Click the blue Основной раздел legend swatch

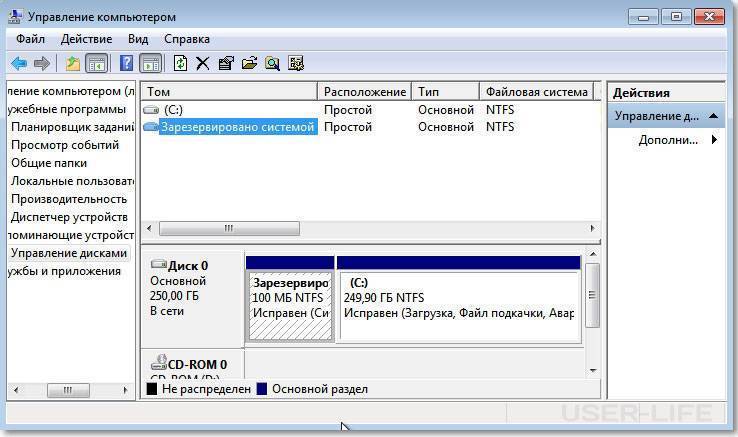pos(262,389)
